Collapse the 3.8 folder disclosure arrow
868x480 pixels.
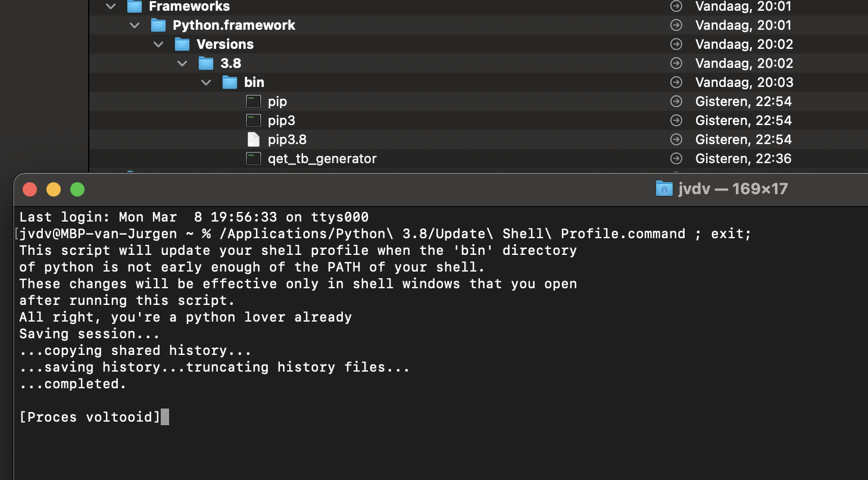182,64
